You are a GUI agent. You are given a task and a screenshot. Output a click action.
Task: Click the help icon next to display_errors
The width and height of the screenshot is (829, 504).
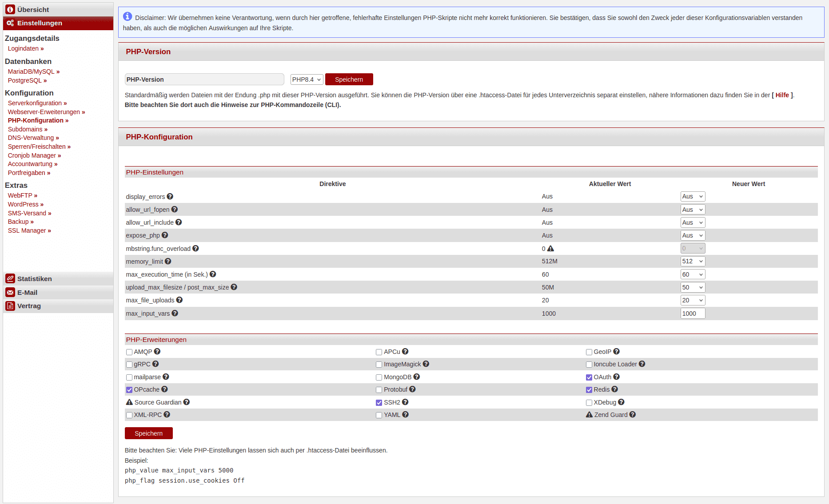[x=170, y=196]
